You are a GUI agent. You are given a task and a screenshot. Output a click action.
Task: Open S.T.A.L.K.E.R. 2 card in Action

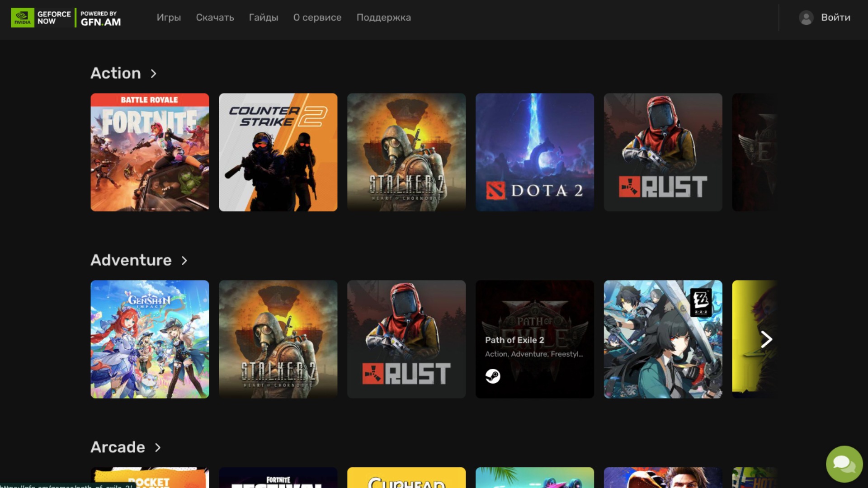pyautogui.click(x=406, y=152)
